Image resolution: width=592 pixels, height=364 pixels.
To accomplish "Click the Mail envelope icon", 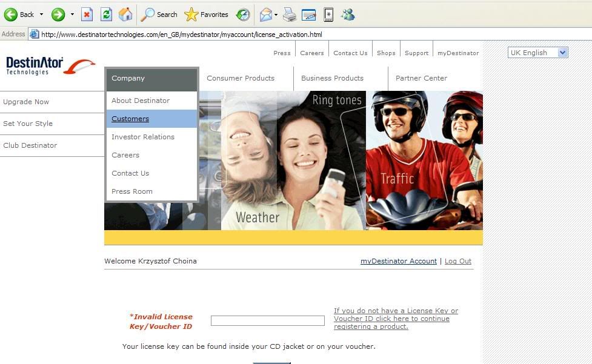I will (x=266, y=15).
